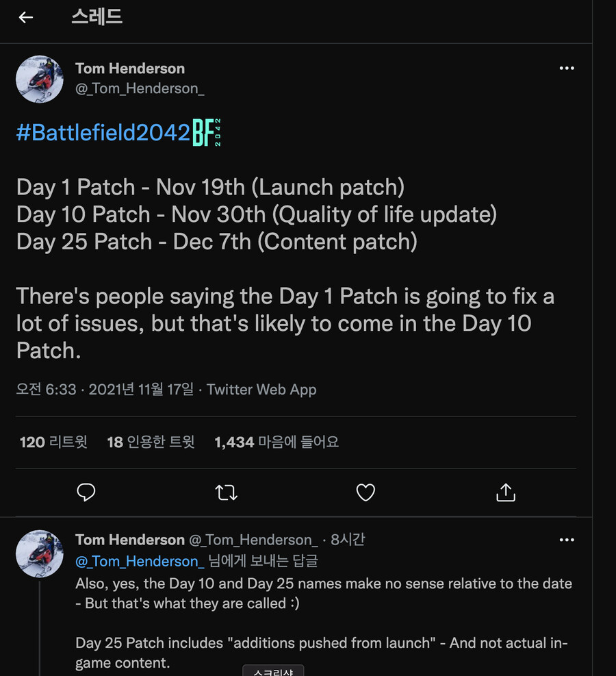The image size is (616, 676).
Task: Click the reply tweet's profile avatar
Action: 40,553
